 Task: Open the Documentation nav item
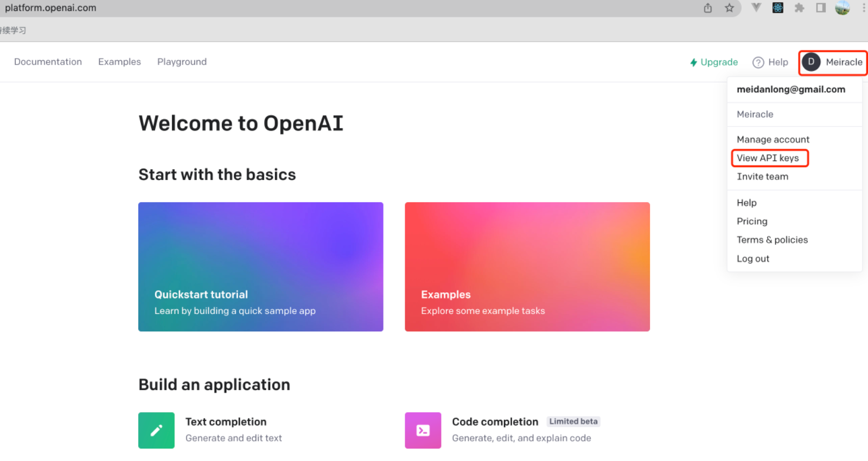[x=48, y=62]
